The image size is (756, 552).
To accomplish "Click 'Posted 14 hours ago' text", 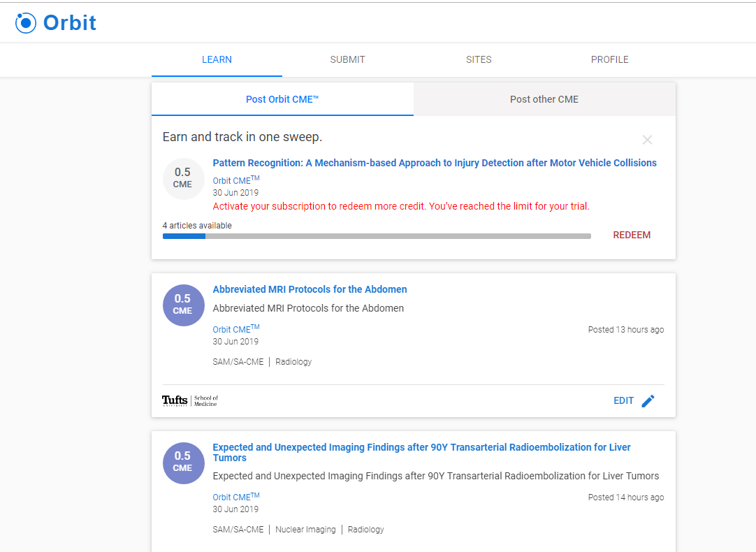I will coord(626,497).
